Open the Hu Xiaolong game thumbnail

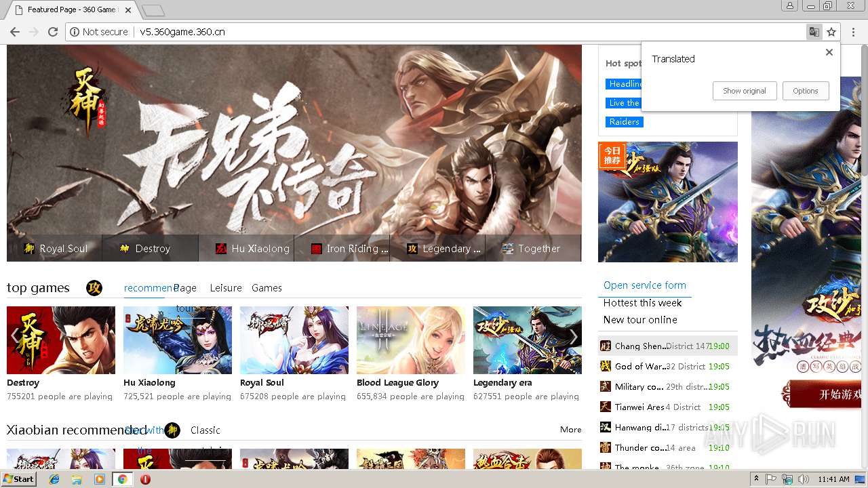coord(178,340)
